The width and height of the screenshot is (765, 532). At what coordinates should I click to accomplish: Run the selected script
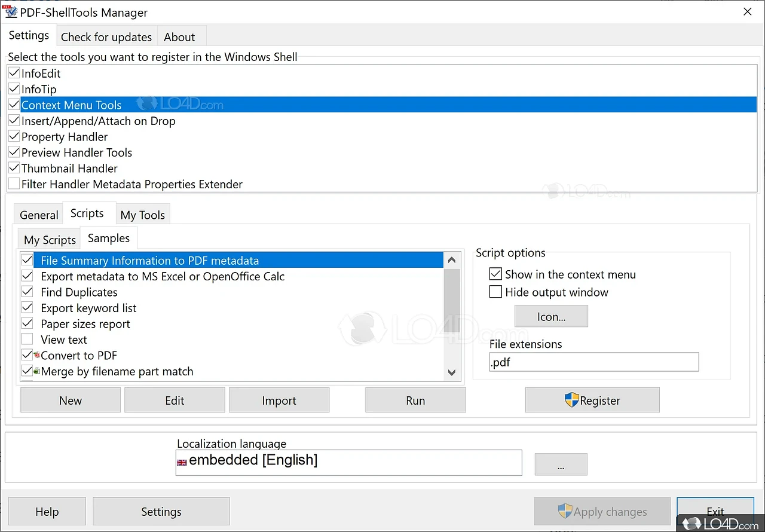[415, 400]
